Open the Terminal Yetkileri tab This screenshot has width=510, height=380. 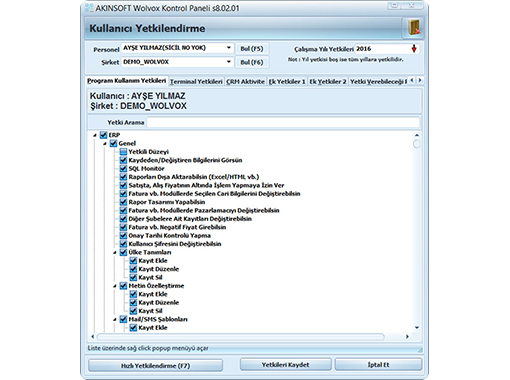[196, 81]
